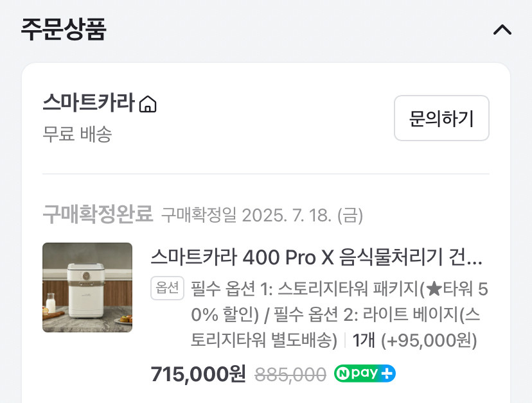Click the 주문상품 section heading

click(64, 30)
